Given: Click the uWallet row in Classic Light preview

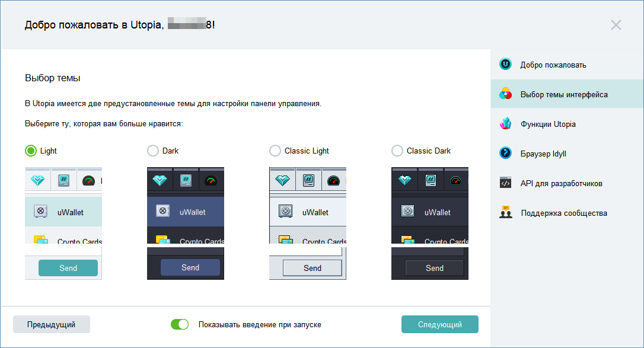Looking at the screenshot, I should click(x=308, y=212).
